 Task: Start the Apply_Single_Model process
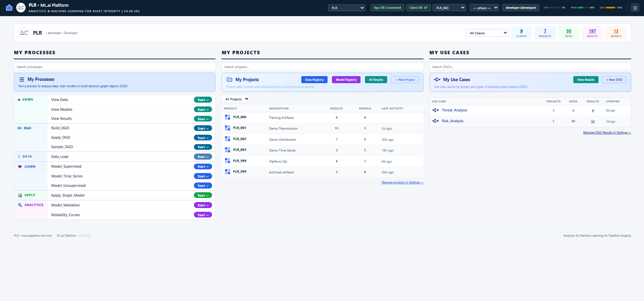click(203, 196)
